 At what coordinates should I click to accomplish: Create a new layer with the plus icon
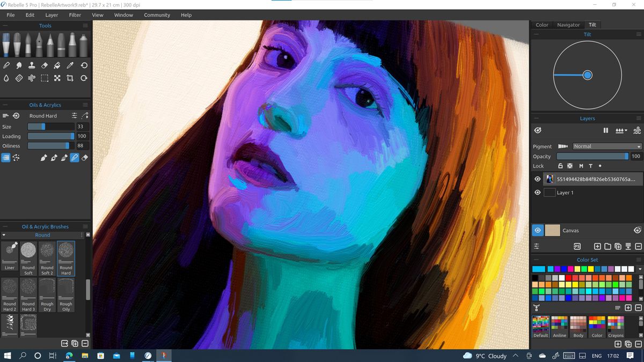coord(597,246)
